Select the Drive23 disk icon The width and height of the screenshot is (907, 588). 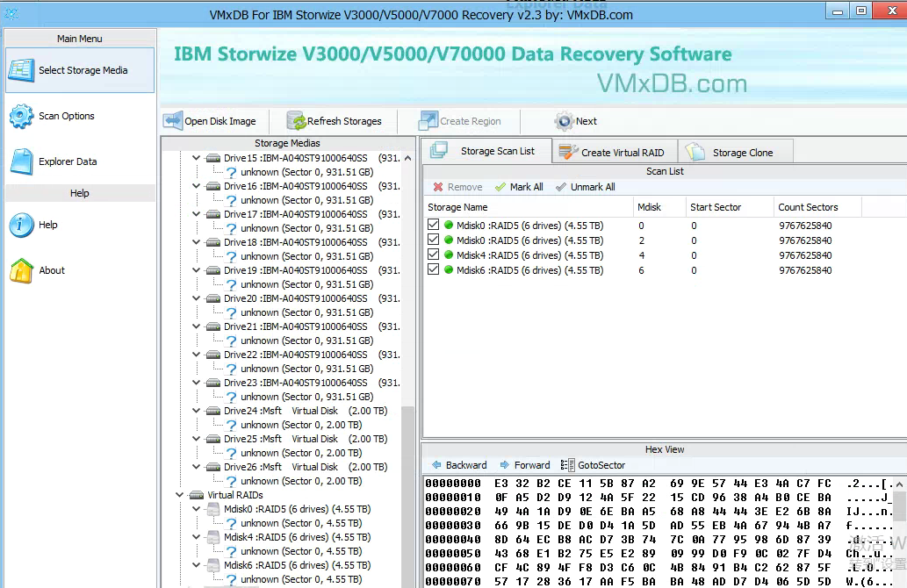point(213,383)
